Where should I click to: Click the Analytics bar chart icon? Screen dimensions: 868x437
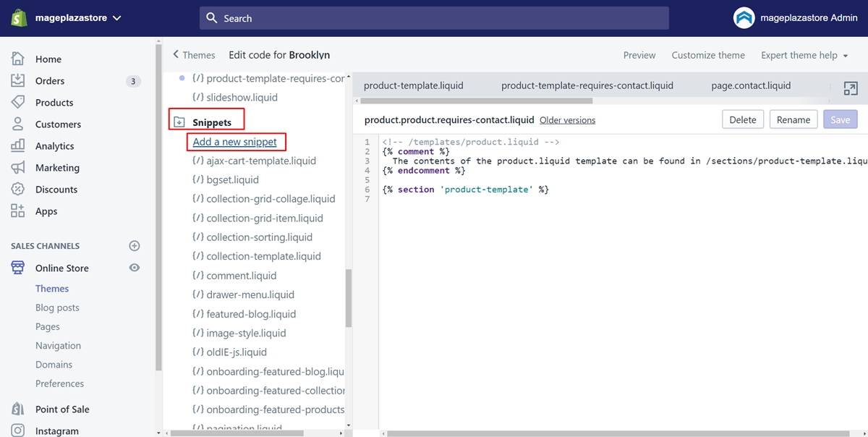pyautogui.click(x=18, y=146)
